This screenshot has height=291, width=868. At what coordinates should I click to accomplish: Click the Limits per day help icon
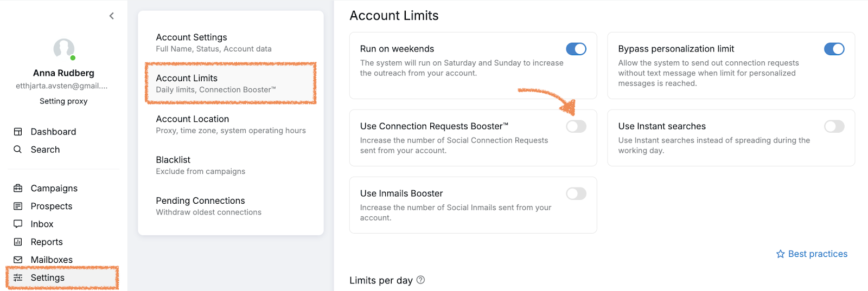click(x=420, y=280)
